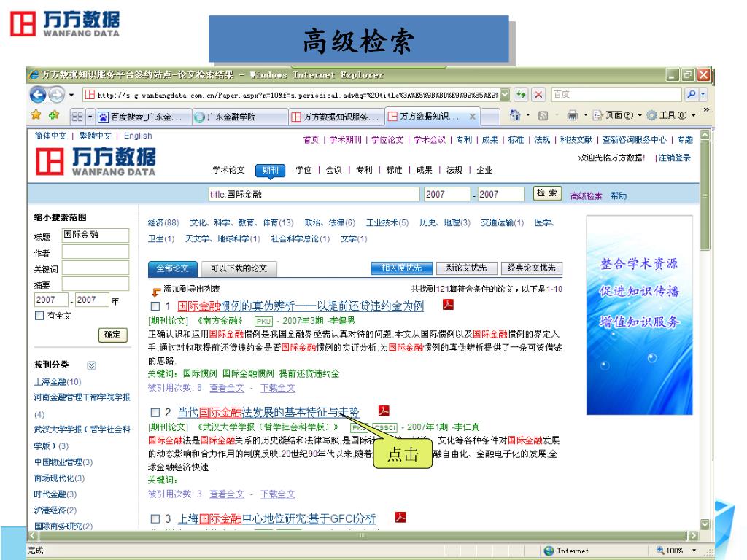The height and width of the screenshot is (560, 747).
Task: Click the browser Forward arrow button
Action: click(x=56, y=95)
